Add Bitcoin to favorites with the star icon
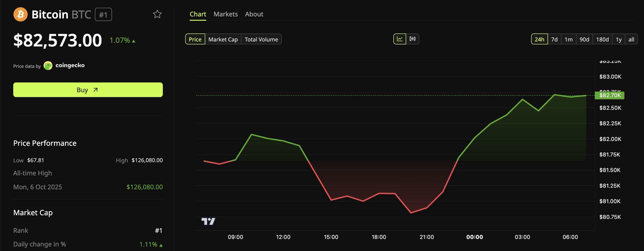Viewport: 644px width, 251px height. [157, 14]
